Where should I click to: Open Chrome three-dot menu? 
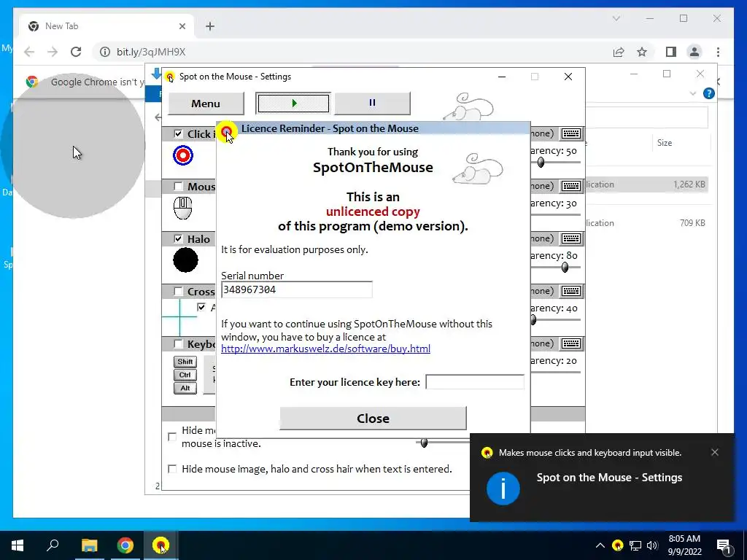tap(718, 52)
